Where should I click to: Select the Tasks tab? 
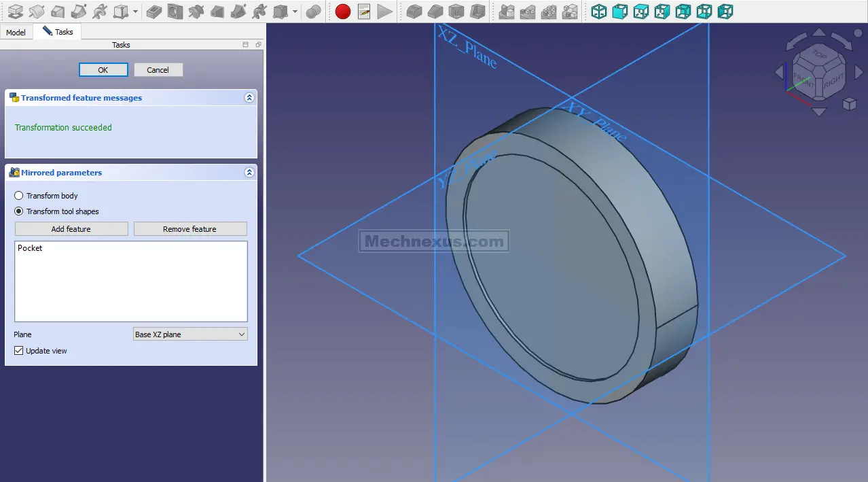click(x=58, y=32)
